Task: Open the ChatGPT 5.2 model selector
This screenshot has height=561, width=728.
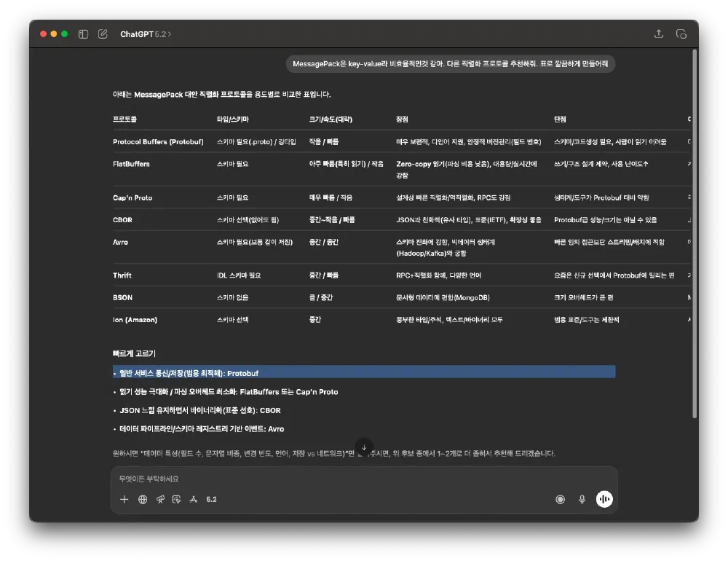Action: coord(146,34)
